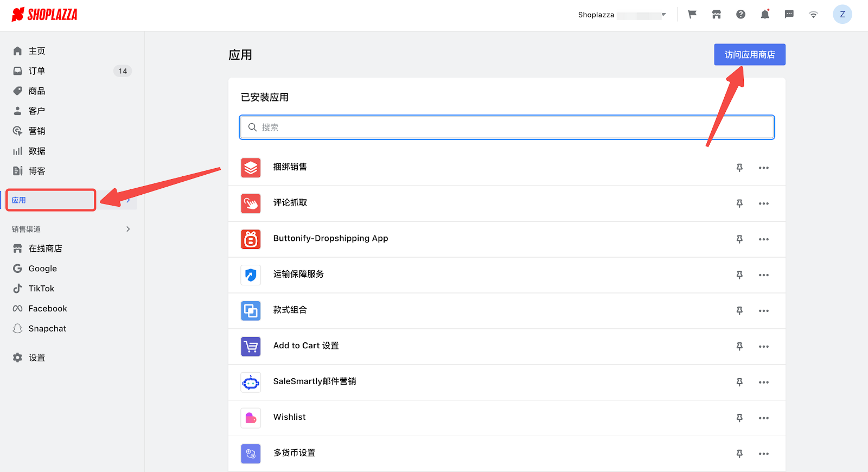The height and width of the screenshot is (472, 868).
Task: Open more options for 款式组合
Action: (x=764, y=311)
